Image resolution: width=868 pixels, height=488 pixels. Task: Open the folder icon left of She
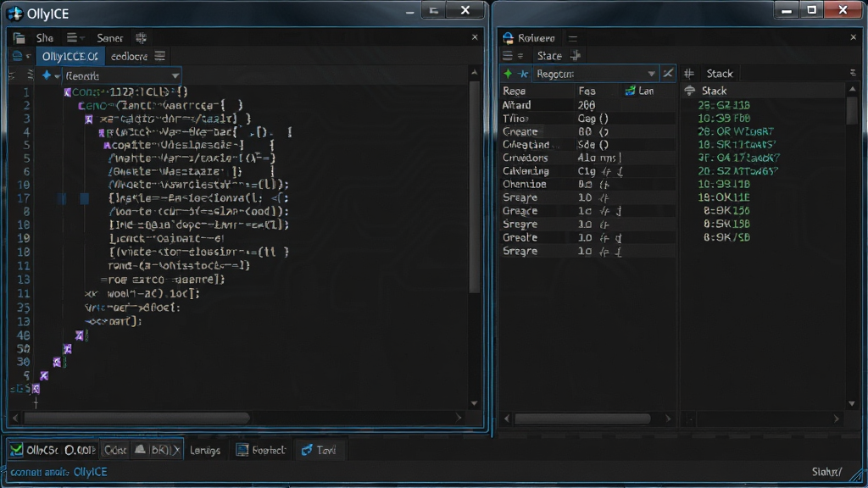[x=19, y=38]
